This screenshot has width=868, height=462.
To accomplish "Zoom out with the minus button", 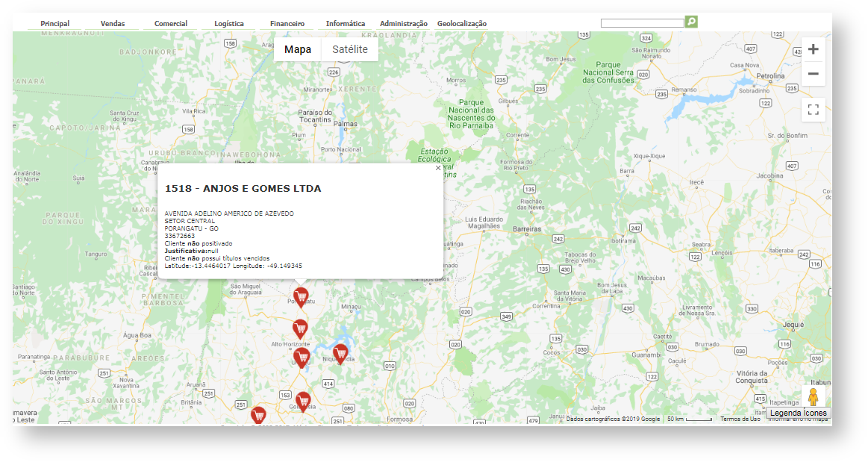I will (x=814, y=74).
